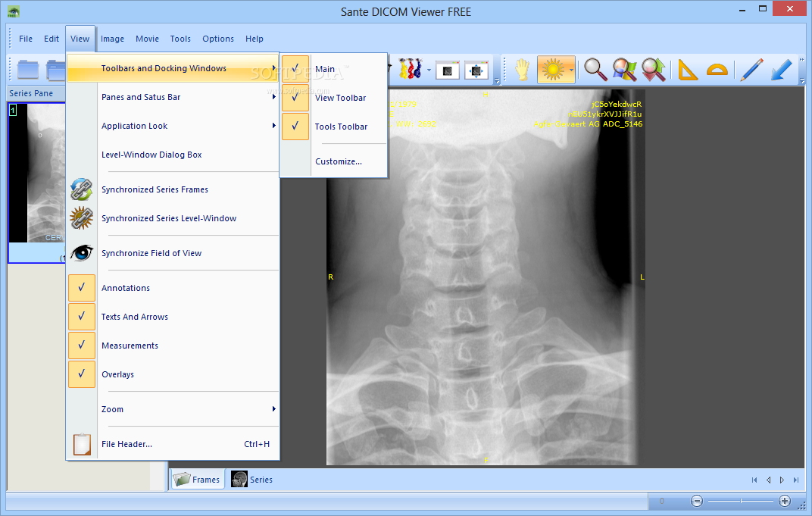Click the magnifier with colored flag icon
Screen dimensions: 812x516
(624, 70)
